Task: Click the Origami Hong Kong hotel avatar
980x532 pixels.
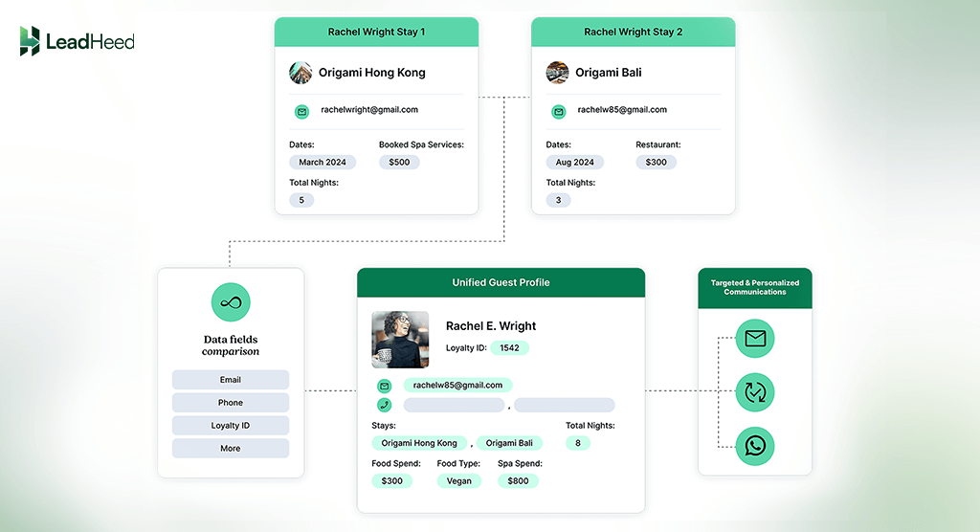Action: click(301, 73)
